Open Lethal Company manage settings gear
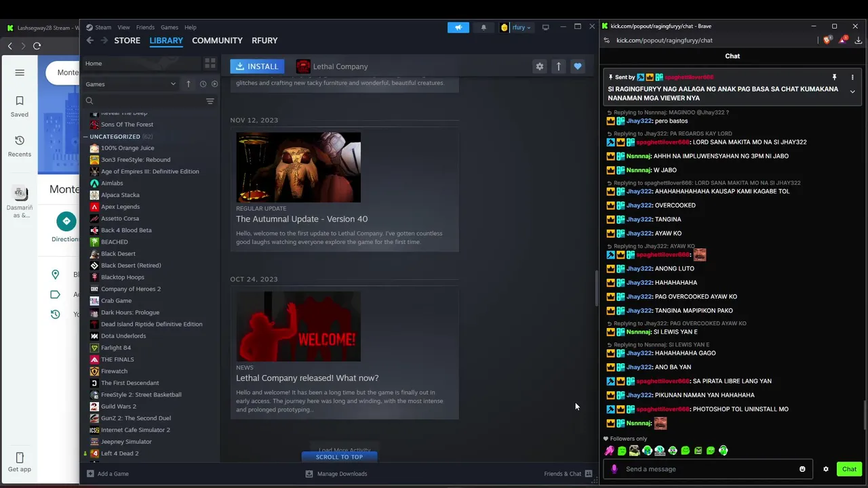The image size is (868, 488). (540, 66)
